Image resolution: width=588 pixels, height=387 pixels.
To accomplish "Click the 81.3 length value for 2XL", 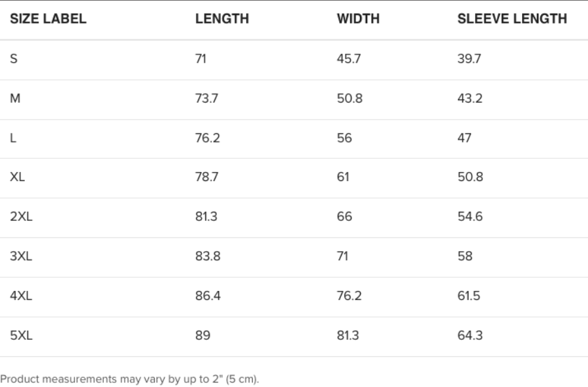I will click(206, 216).
